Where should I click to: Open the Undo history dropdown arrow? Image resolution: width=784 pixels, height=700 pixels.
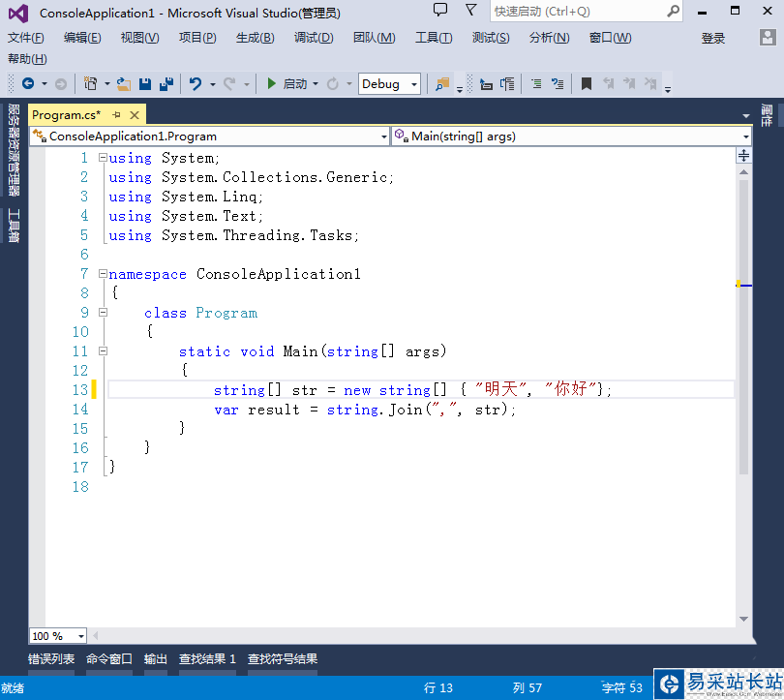213,84
